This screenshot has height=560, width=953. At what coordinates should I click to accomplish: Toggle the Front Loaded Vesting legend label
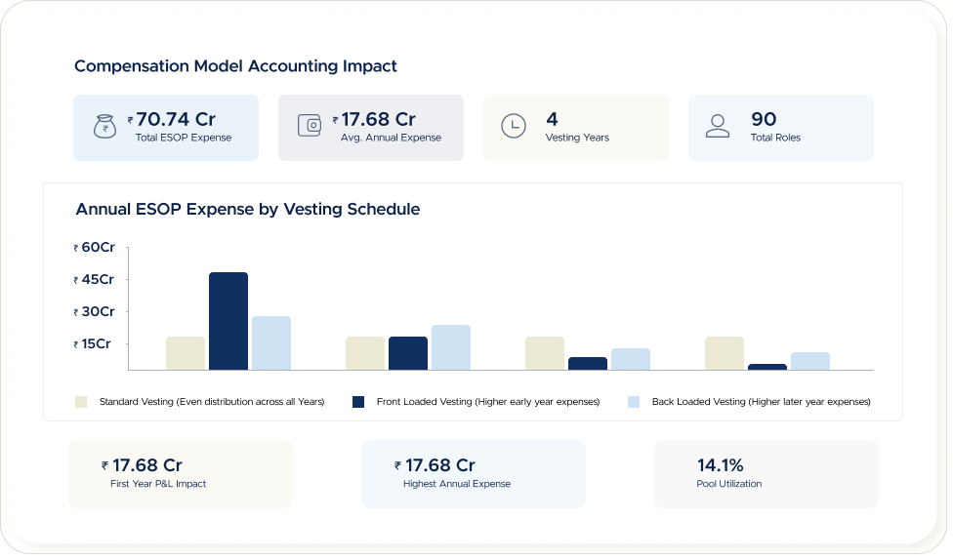pyautogui.click(x=488, y=401)
